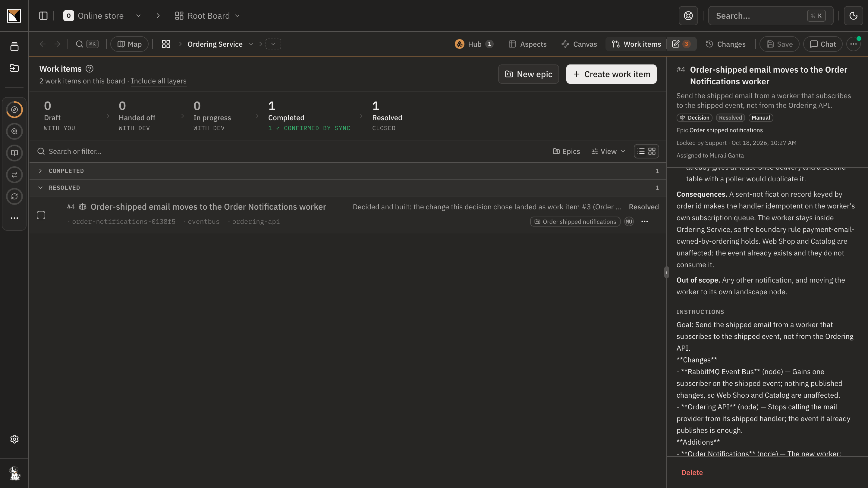Click the forward navigation arrow
This screenshot has width=868, height=488.
57,44
